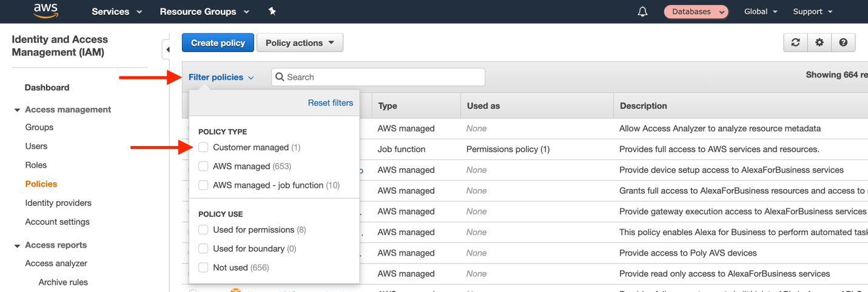Click 'Provide gateway execution access' description

coord(743,211)
